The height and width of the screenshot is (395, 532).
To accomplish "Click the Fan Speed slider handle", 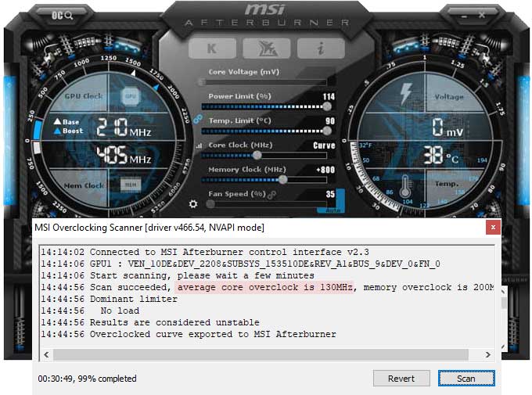I will point(210,204).
